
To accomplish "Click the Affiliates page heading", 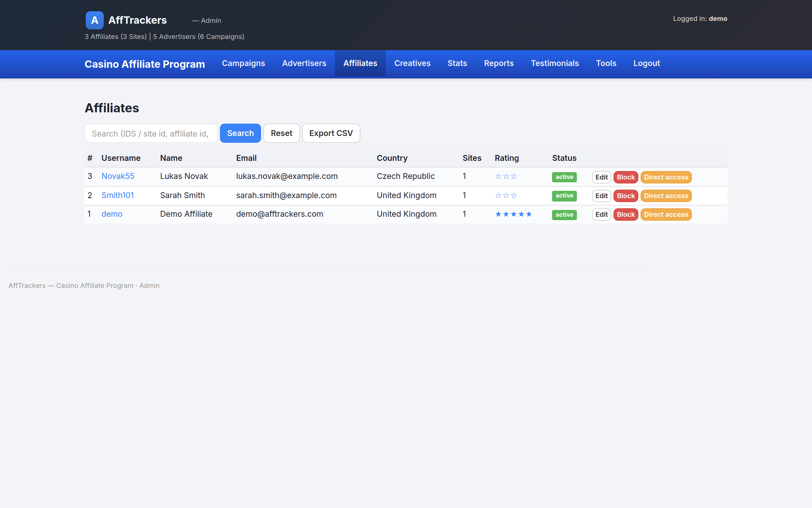I will tap(112, 108).
